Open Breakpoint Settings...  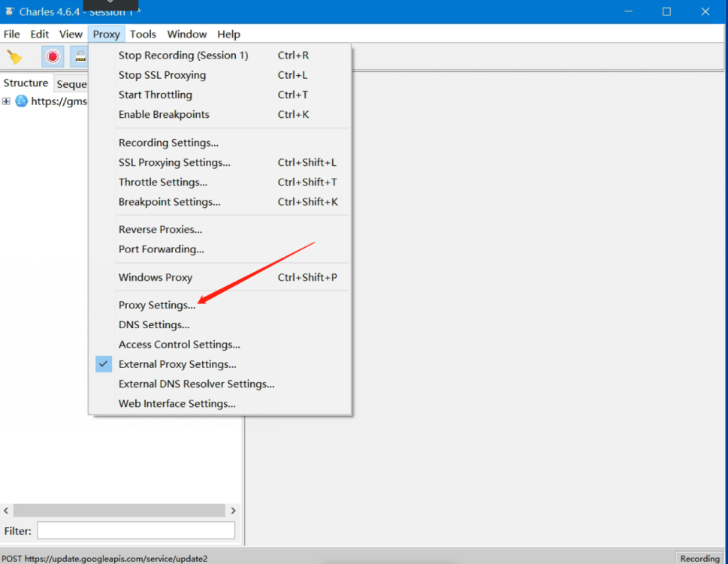219,202
